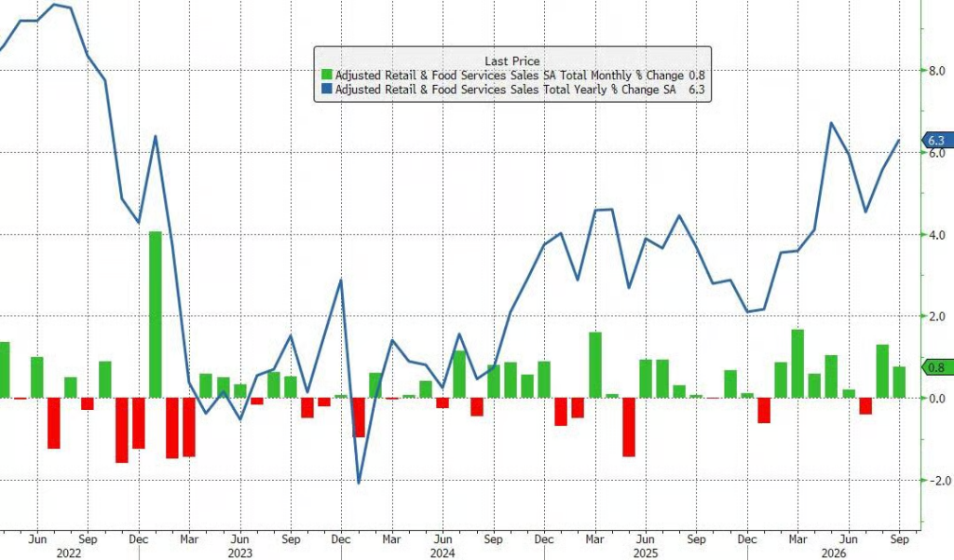Click the first Jun label above 2022

pos(37,540)
